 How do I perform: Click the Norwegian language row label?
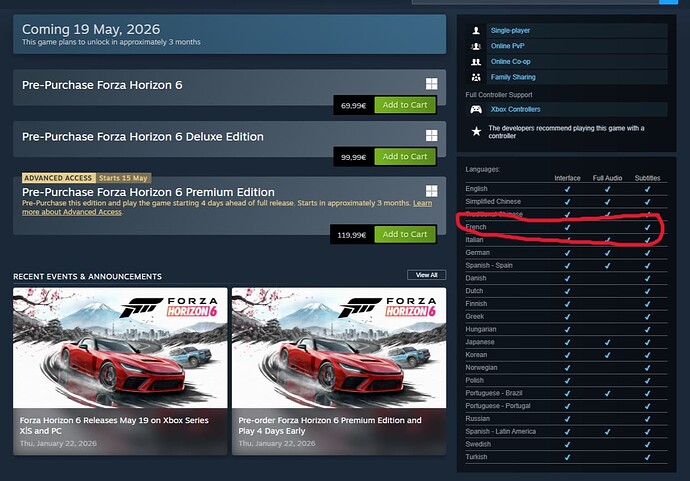tap(481, 367)
